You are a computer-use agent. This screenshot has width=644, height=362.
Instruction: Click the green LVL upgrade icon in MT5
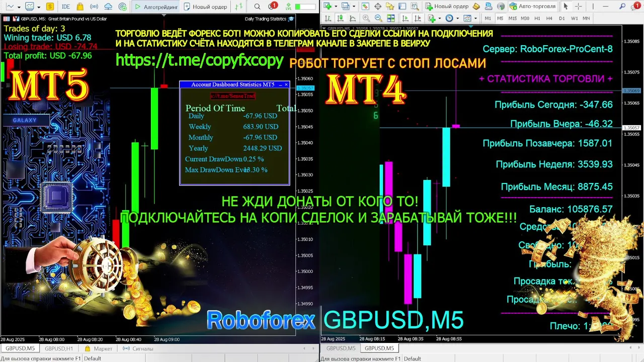pyautogui.click(x=288, y=7)
